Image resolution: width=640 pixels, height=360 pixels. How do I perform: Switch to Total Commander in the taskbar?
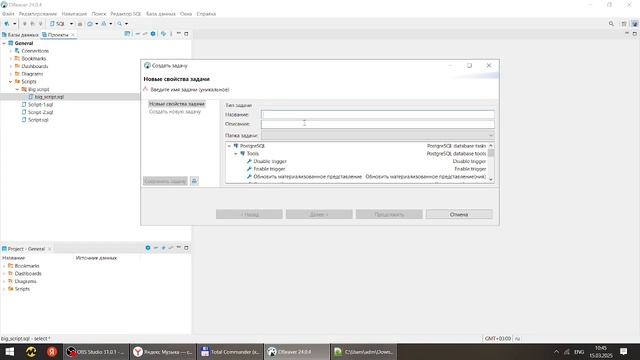[x=230, y=351]
